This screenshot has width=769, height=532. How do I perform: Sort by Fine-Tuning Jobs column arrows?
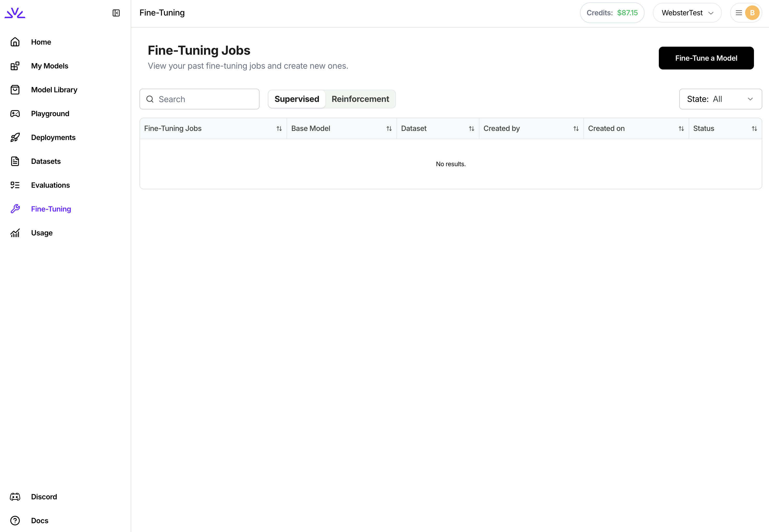[279, 129]
